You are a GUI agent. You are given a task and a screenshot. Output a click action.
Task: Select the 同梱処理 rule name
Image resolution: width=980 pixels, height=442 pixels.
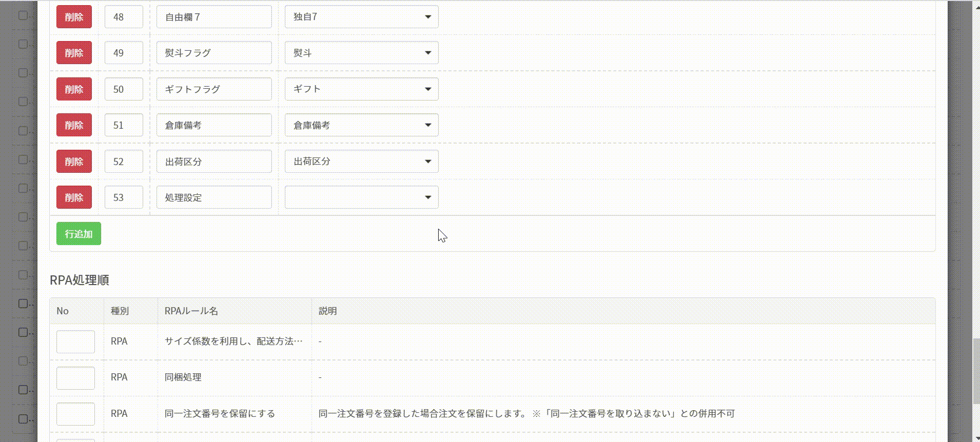(x=183, y=377)
